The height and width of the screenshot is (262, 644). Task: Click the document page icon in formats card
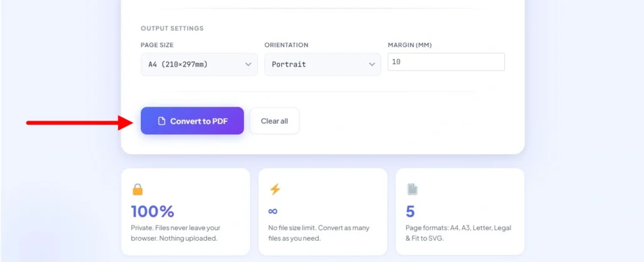click(412, 189)
